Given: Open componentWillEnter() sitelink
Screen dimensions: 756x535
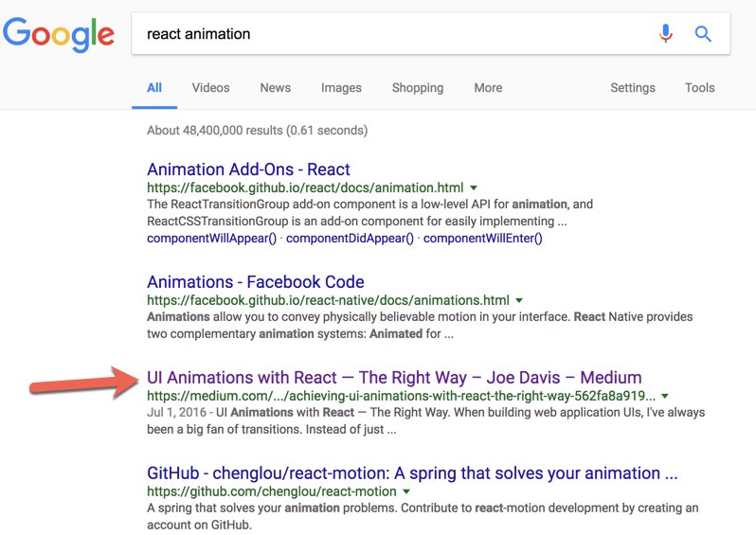Looking at the screenshot, I should pyautogui.click(x=482, y=238).
